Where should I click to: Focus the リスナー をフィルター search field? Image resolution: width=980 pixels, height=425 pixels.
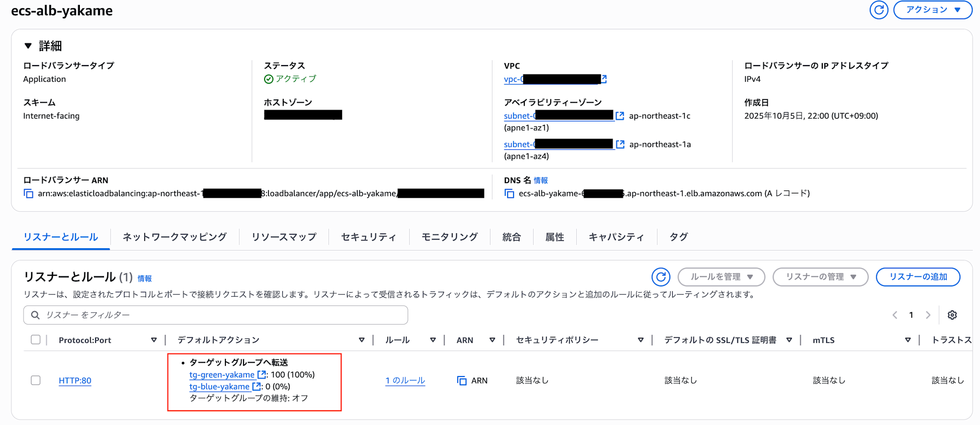(216, 315)
